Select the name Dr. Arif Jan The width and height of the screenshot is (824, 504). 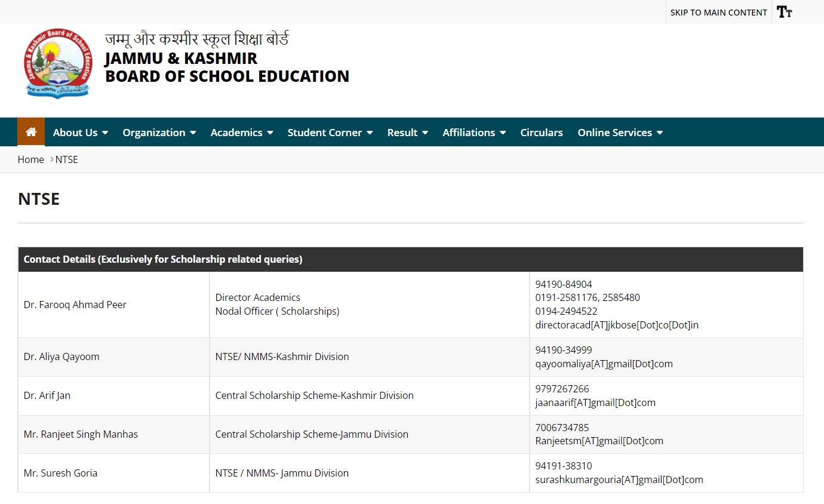(x=47, y=395)
